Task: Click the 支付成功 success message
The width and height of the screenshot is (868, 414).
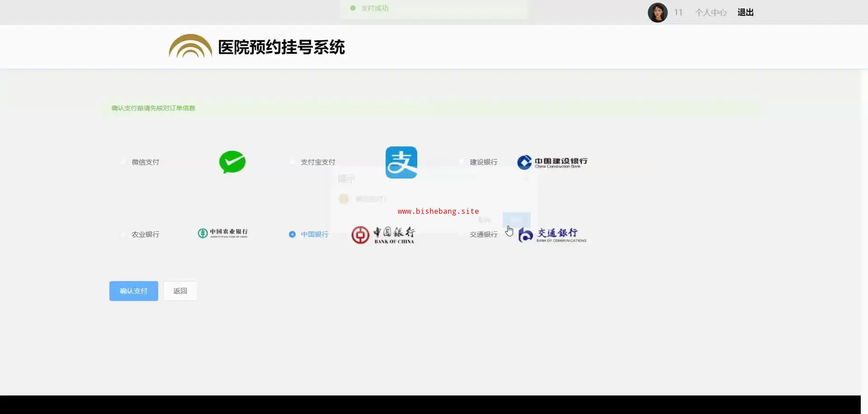Action: tap(375, 8)
